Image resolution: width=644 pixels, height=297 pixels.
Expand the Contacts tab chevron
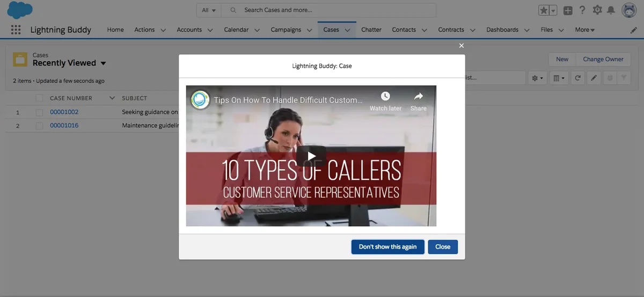(x=424, y=30)
